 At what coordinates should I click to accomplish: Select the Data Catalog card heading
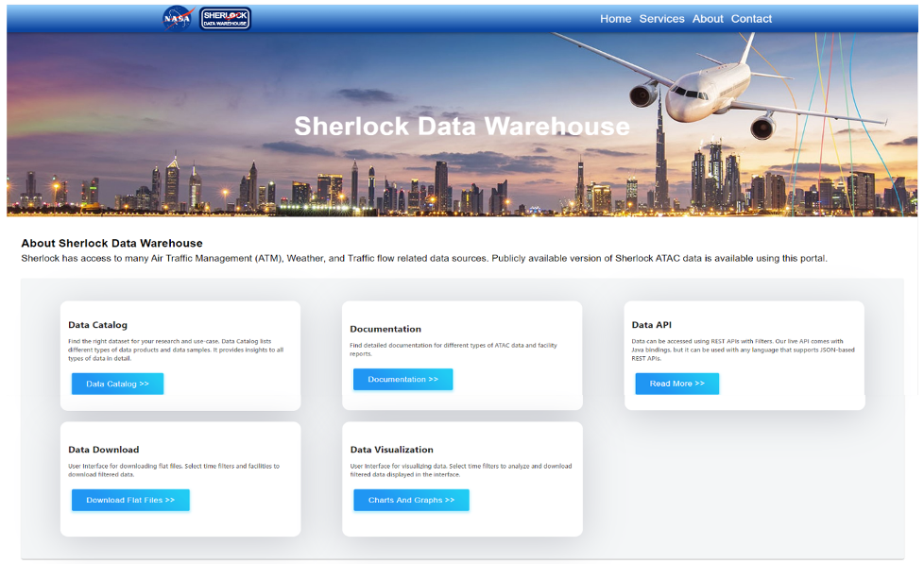[97, 325]
